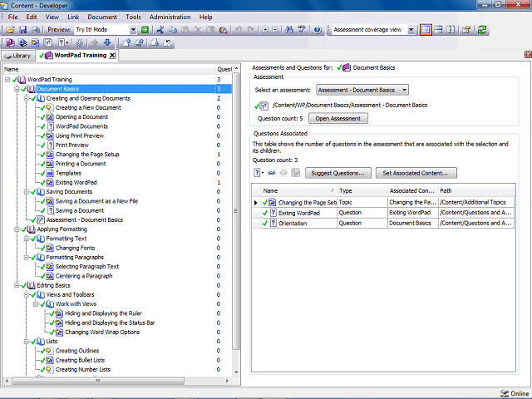Open the Link menu
532x399 pixels.
click(x=73, y=17)
